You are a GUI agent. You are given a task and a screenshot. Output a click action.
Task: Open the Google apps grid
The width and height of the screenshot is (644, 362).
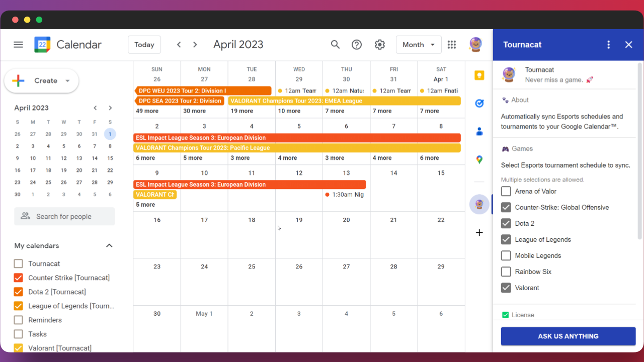(452, 45)
